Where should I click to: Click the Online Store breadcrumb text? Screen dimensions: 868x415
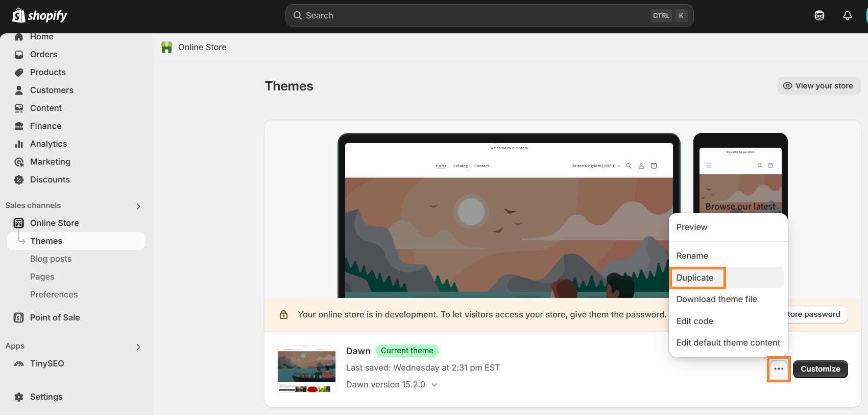(202, 47)
